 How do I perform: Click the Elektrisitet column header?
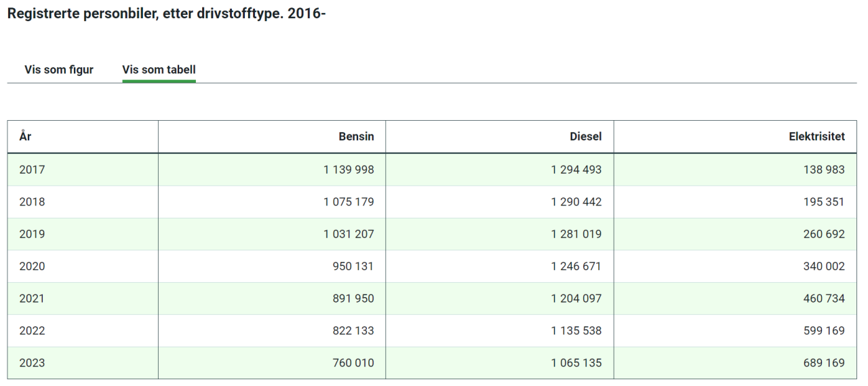tap(816, 137)
